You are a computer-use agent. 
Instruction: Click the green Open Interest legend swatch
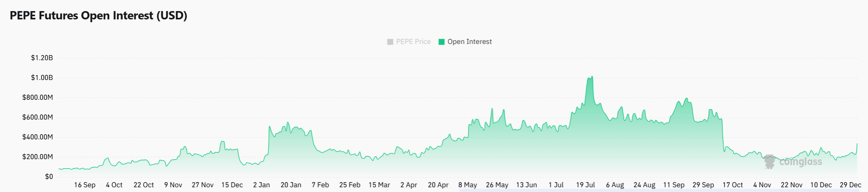(442, 42)
